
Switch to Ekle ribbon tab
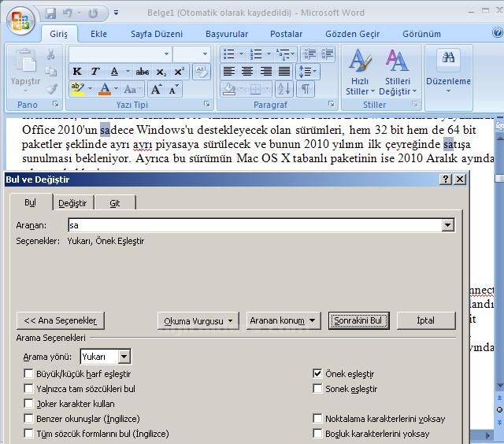(x=98, y=34)
